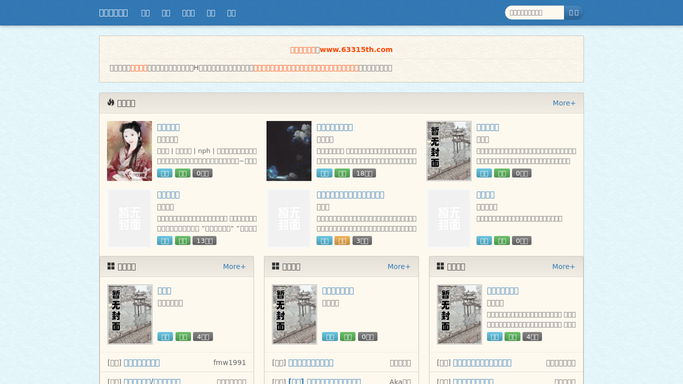The image size is (683, 384).
Task: Click the author name fmw1991
Action: coord(230,363)
